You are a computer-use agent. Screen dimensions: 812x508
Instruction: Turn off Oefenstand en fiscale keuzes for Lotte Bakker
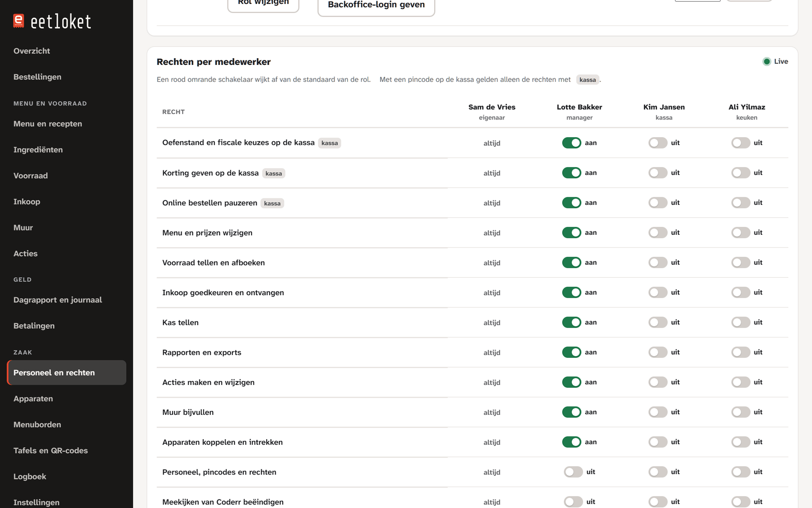pyautogui.click(x=571, y=143)
